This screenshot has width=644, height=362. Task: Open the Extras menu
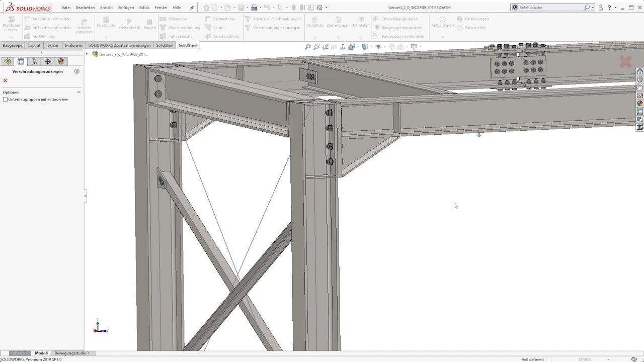click(144, 8)
